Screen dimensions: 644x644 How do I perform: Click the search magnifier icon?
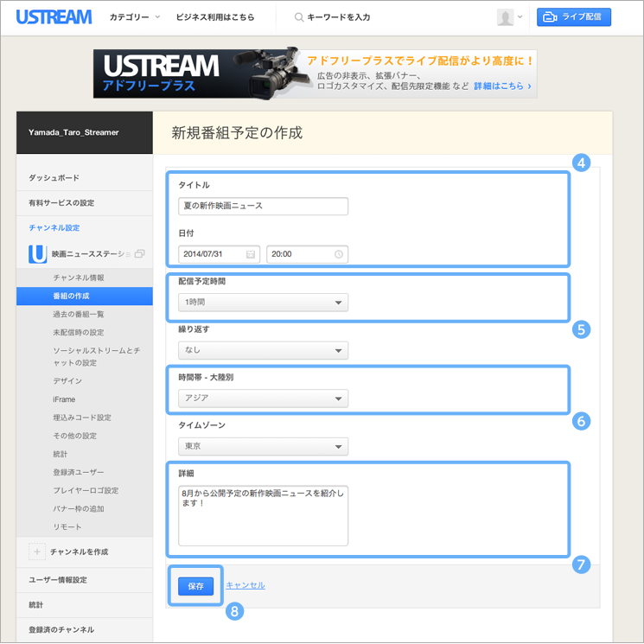pyautogui.click(x=299, y=17)
